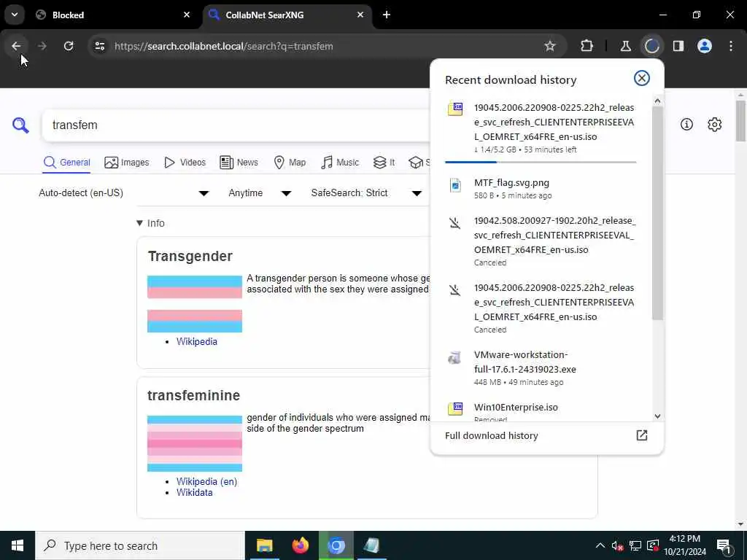Screen dimensions: 747x560
Task: Select the CollabNet SearXNG tab
Action: [x=287, y=15]
